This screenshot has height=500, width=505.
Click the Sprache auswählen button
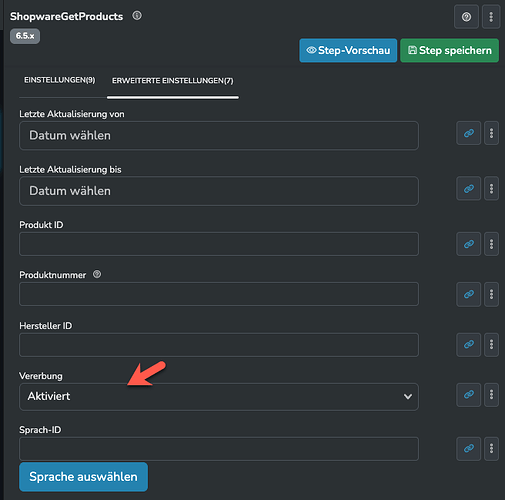83,477
